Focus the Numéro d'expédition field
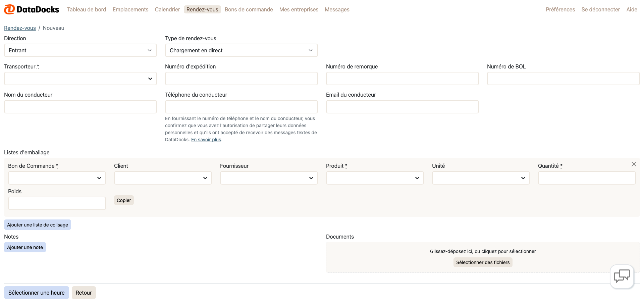 [241, 79]
